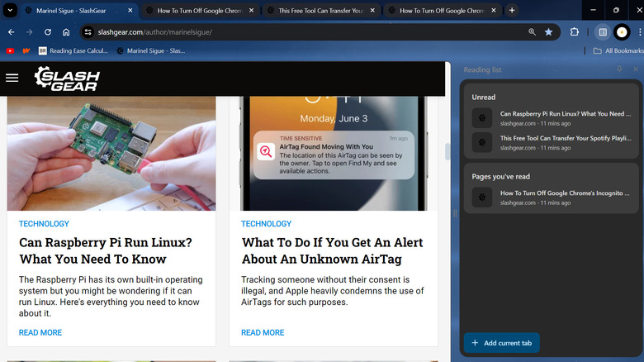Viewport: 644px width, 362px height.
Task: Go to the browser home page
Action: pyautogui.click(x=66, y=32)
